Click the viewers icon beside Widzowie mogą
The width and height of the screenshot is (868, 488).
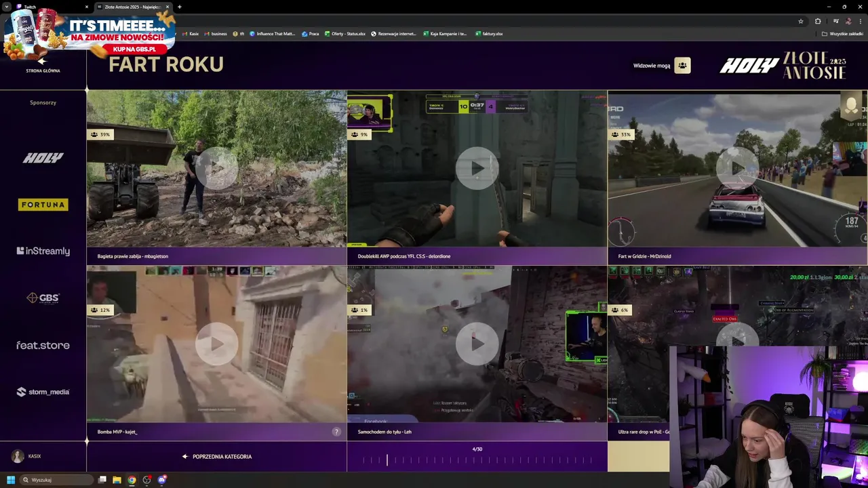pyautogui.click(x=682, y=66)
